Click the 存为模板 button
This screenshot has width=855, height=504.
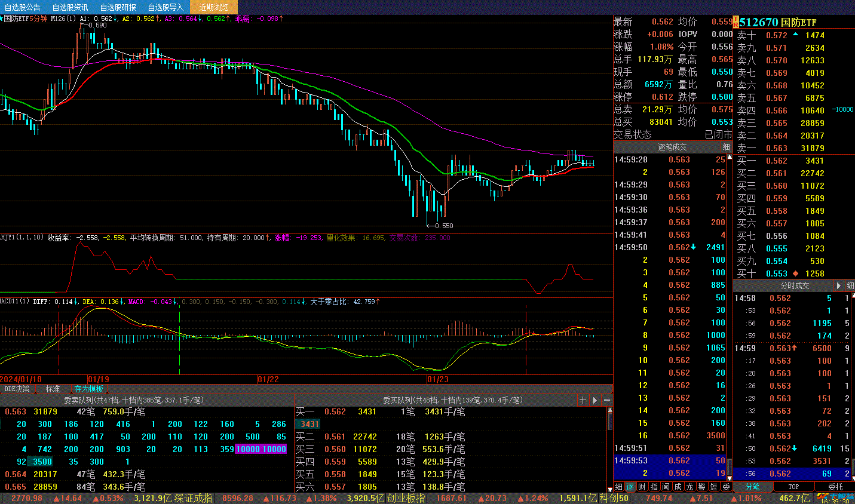point(88,389)
